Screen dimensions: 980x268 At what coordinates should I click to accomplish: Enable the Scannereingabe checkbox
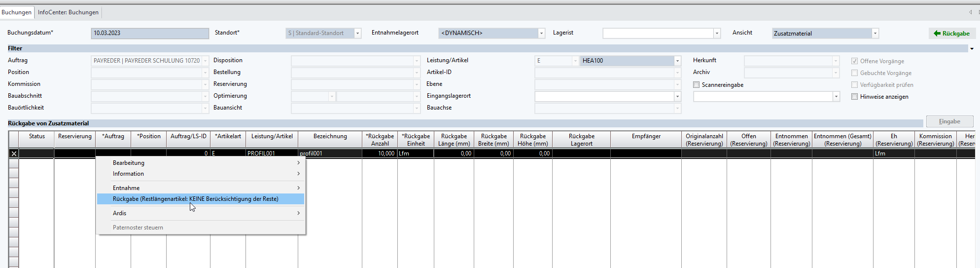click(x=697, y=85)
